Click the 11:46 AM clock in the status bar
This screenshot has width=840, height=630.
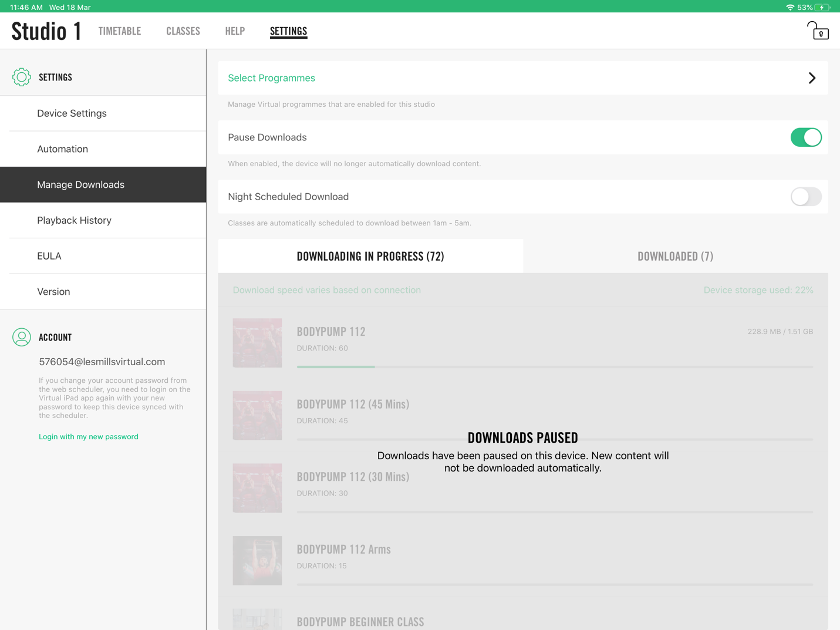26,7
